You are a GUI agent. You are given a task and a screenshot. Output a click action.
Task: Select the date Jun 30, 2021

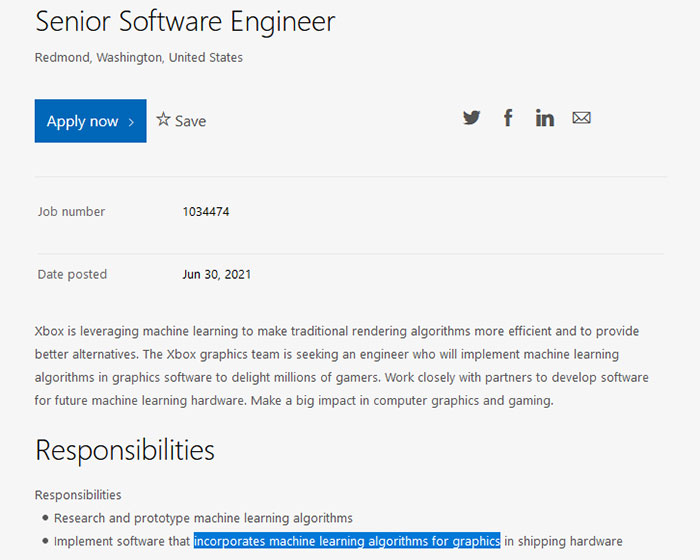(217, 274)
